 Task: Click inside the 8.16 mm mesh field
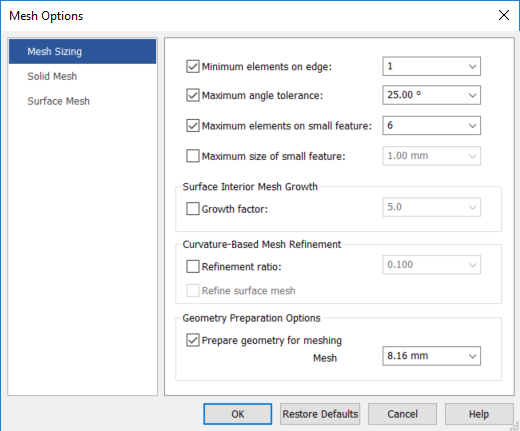(423, 356)
